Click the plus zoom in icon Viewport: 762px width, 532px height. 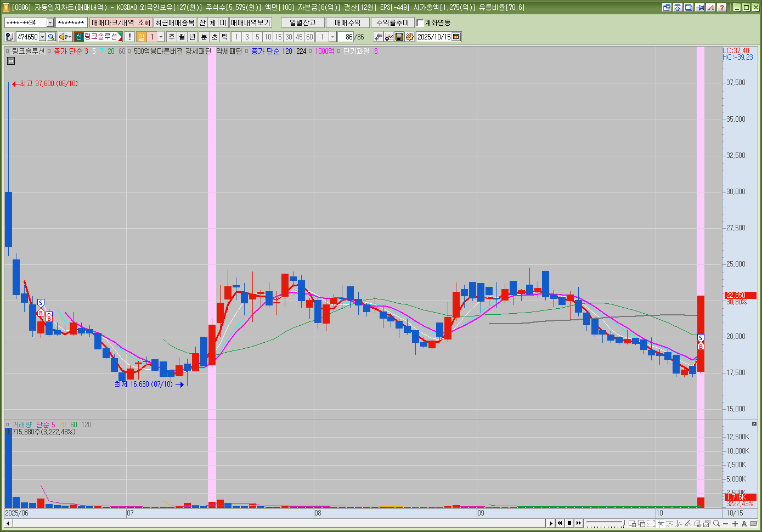pyautogui.click(x=735, y=523)
